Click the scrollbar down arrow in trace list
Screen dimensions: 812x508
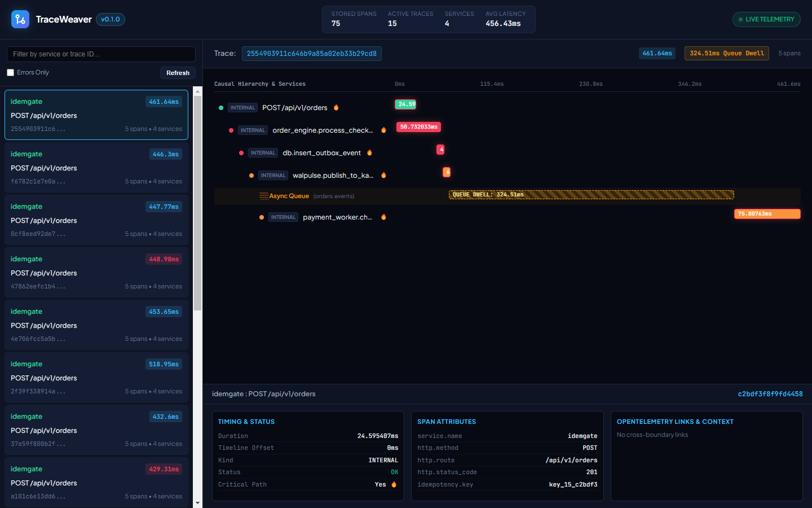[x=197, y=502]
